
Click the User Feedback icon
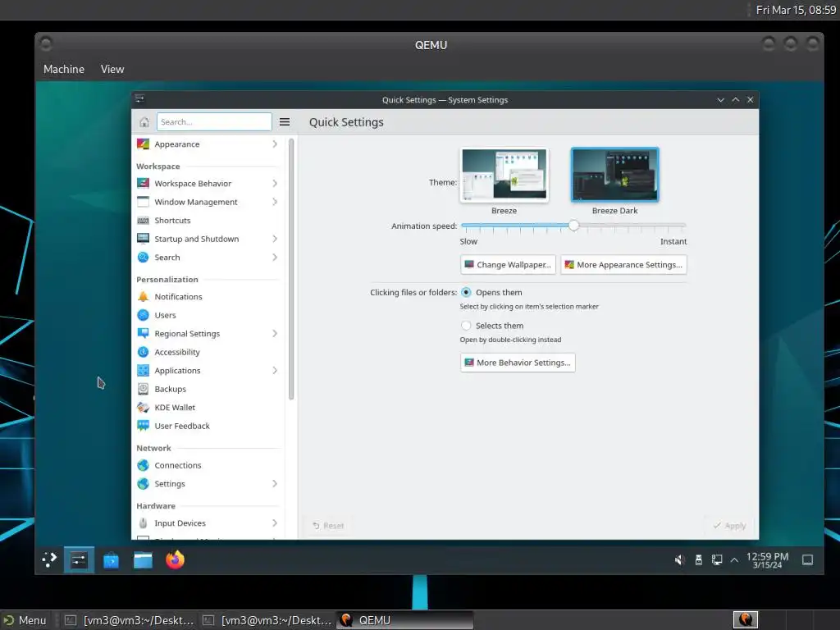pos(143,426)
